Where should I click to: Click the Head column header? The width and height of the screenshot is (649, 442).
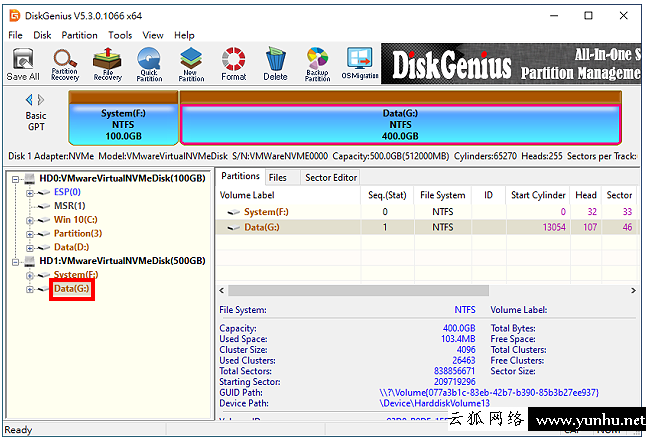pos(586,195)
